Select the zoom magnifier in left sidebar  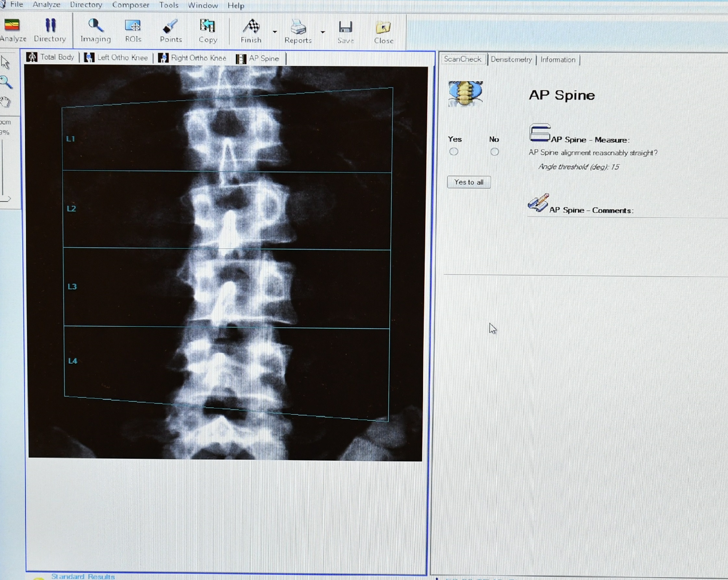coord(6,82)
